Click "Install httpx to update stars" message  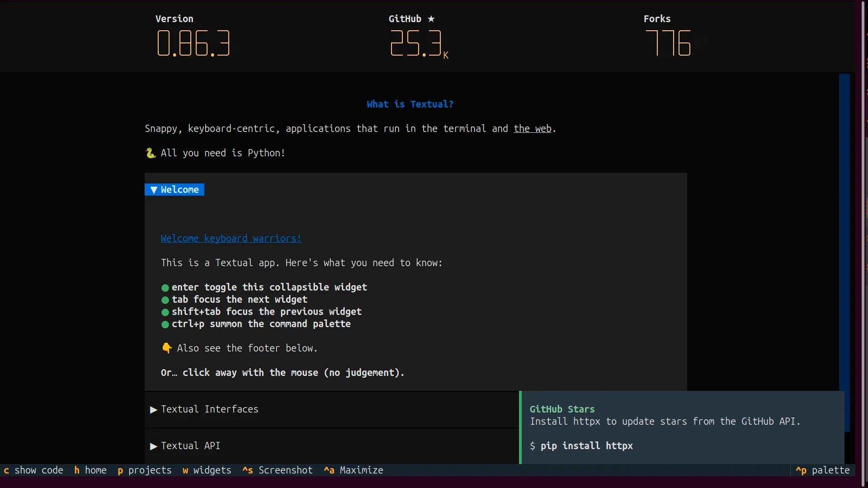(x=665, y=422)
